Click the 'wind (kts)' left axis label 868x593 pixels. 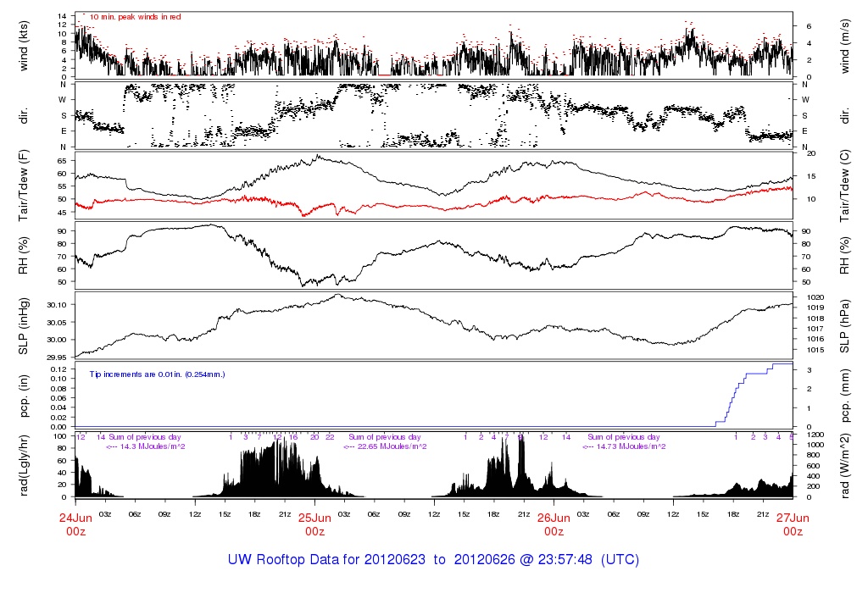tap(23, 46)
